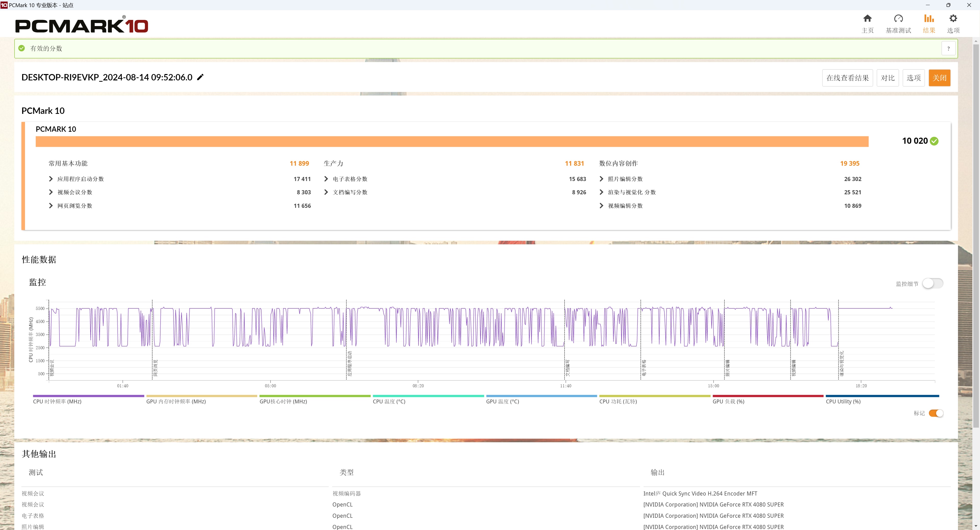The width and height of the screenshot is (980, 530).
Task: Select GPU核心时钟 (MHz) legend item
Action: pos(315,400)
